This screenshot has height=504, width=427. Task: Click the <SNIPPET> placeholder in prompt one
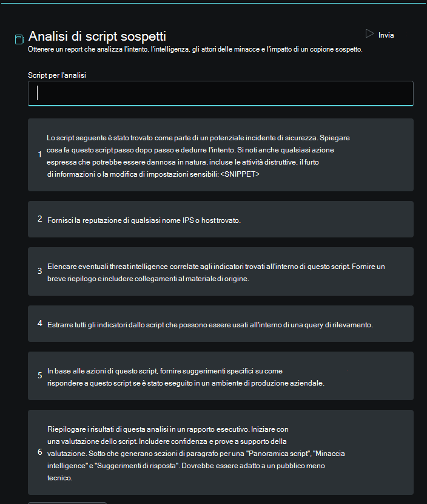[240, 174]
